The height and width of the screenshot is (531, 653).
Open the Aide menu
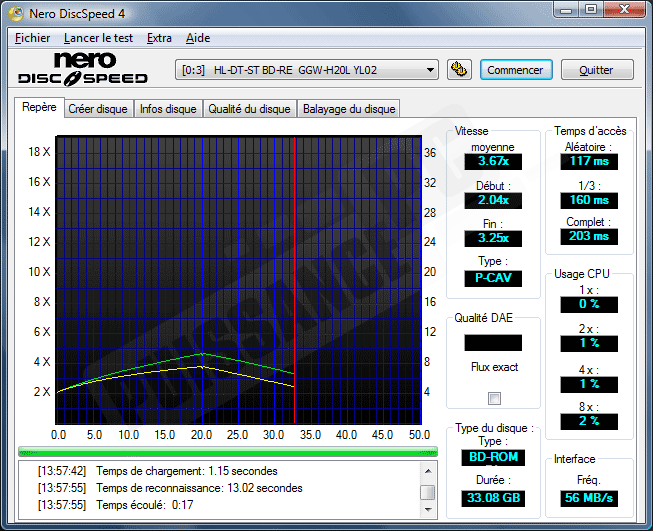[198, 38]
